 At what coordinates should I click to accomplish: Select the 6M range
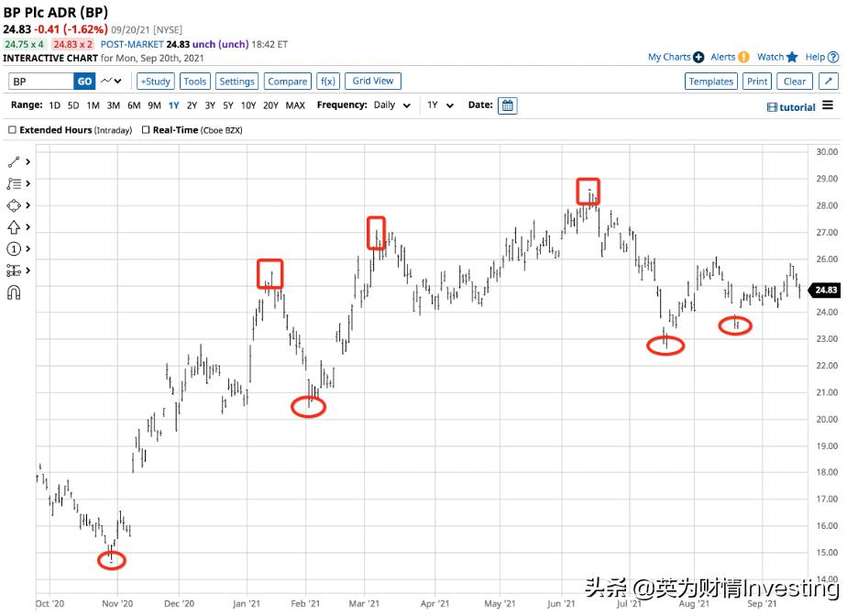(x=134, y=105)
